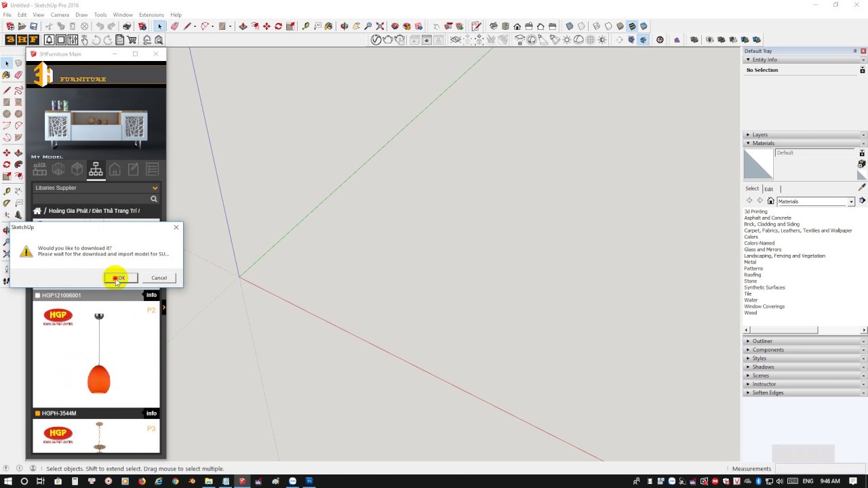Select the Freehand tool in left toolbar

tap(18, 89)
